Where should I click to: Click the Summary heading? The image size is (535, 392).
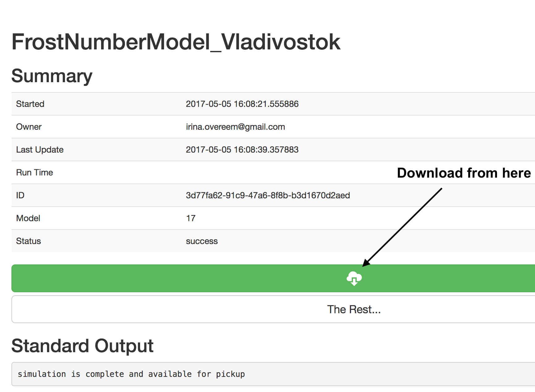click(52, 76)
